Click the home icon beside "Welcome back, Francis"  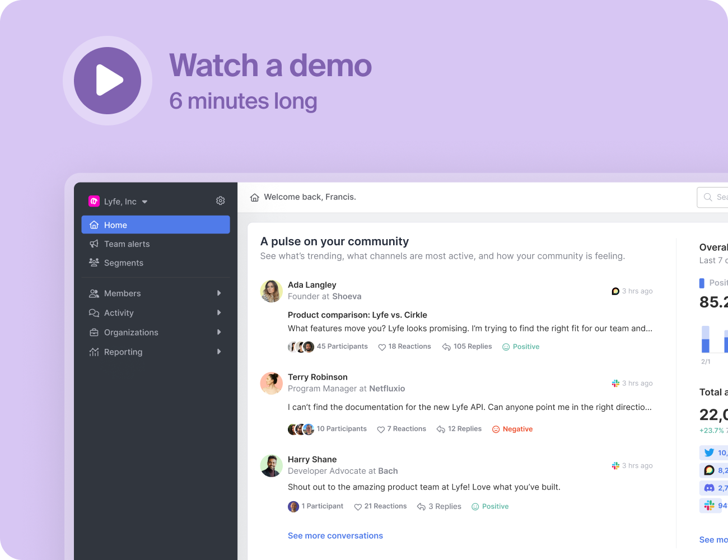coord(255,197)
